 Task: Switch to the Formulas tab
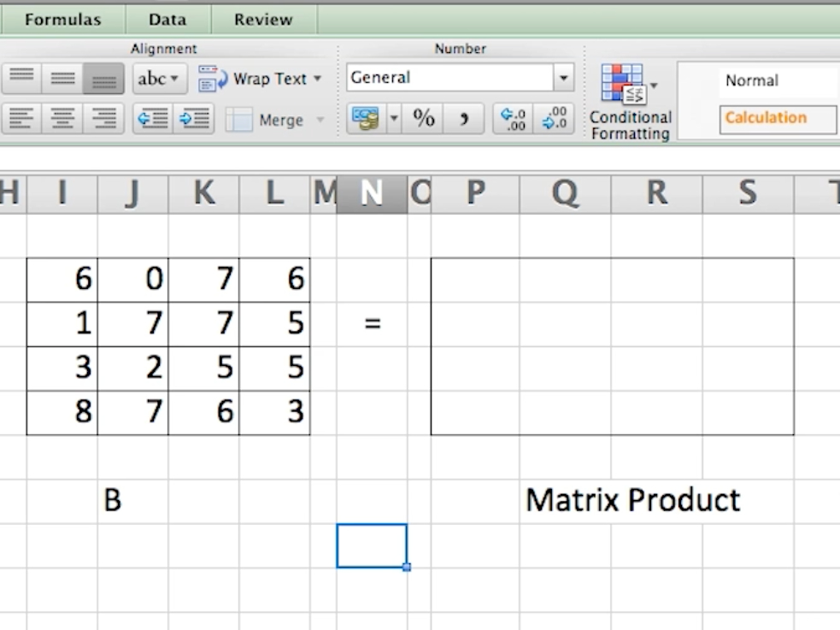pyautogui.click(x=63, y=20)
